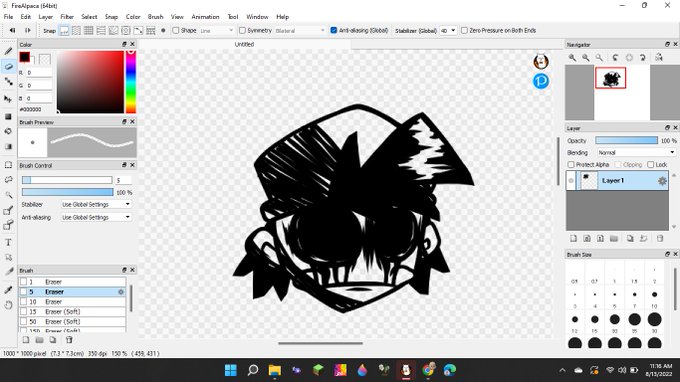The width and height of the screenshot is (680, 382).
Task: Rotate canvas right in the Navigator
Action: [x=643, y=57]
